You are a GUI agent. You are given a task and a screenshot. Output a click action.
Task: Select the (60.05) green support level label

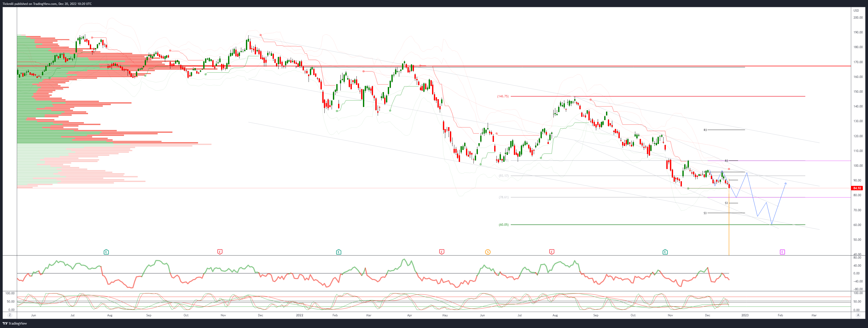click(x=504, y=224)
